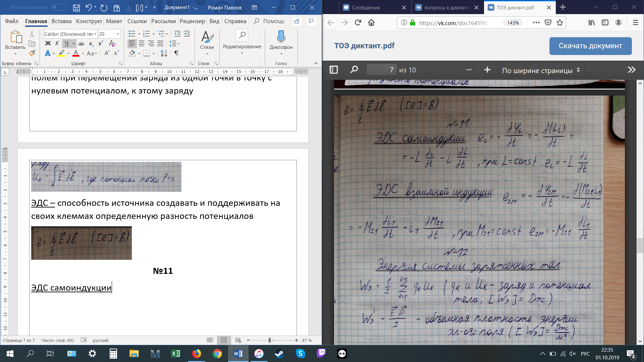The width and height of the screenshot is (644, 362).
Task: Decrease font size with A-down icon
Action: pos(116,53)
